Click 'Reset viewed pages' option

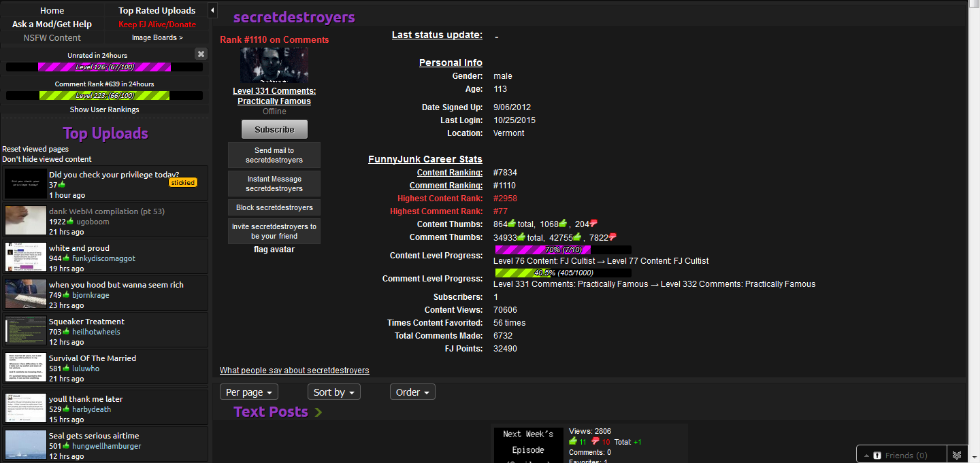pyautogui.click(x=35, y=149)
